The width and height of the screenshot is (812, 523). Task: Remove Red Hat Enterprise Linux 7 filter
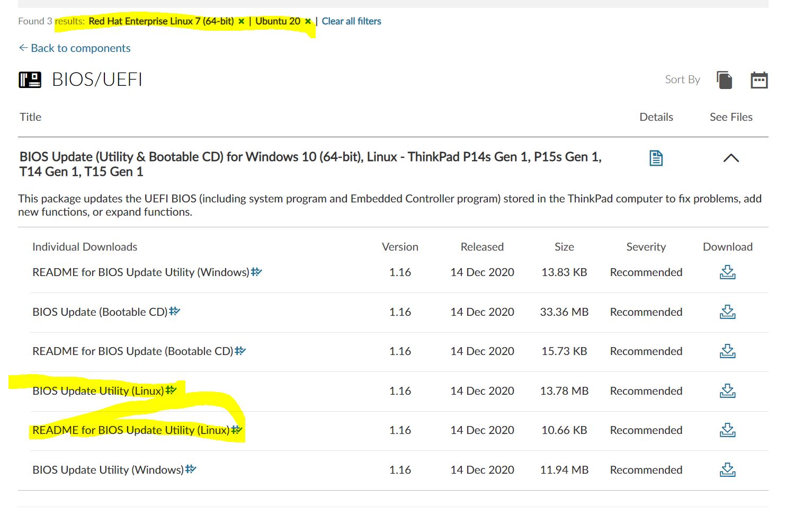coord(241,21)
